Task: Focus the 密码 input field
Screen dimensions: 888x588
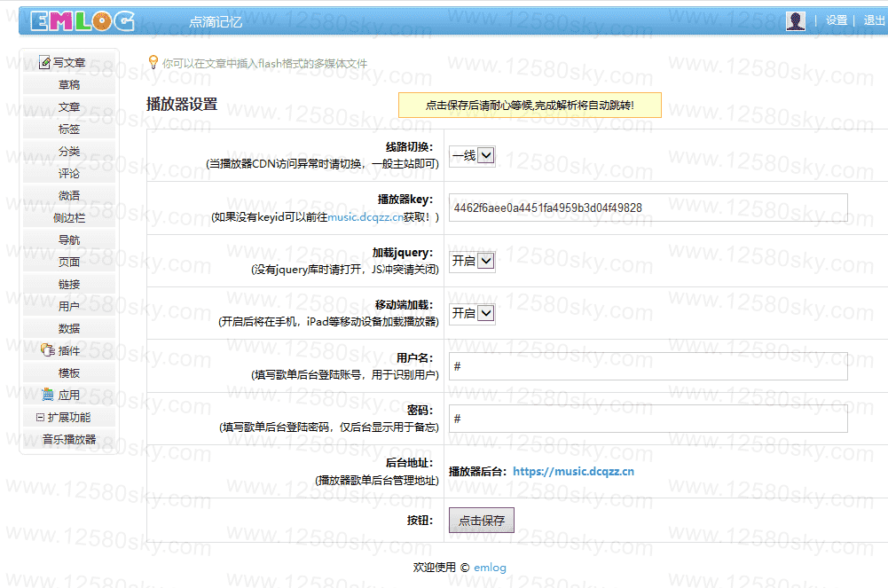Action: [x=648, y=419]
